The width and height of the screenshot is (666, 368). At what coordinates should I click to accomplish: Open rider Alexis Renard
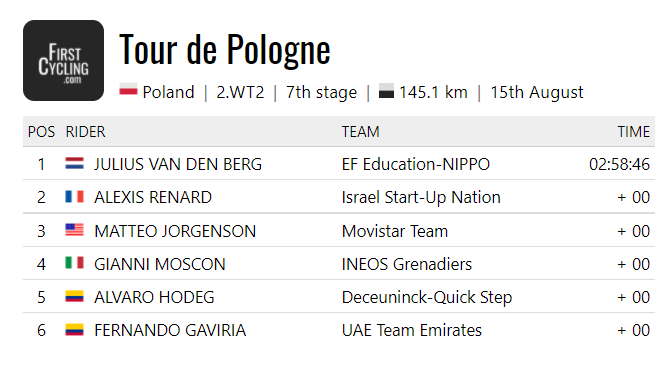coord(153,198)
